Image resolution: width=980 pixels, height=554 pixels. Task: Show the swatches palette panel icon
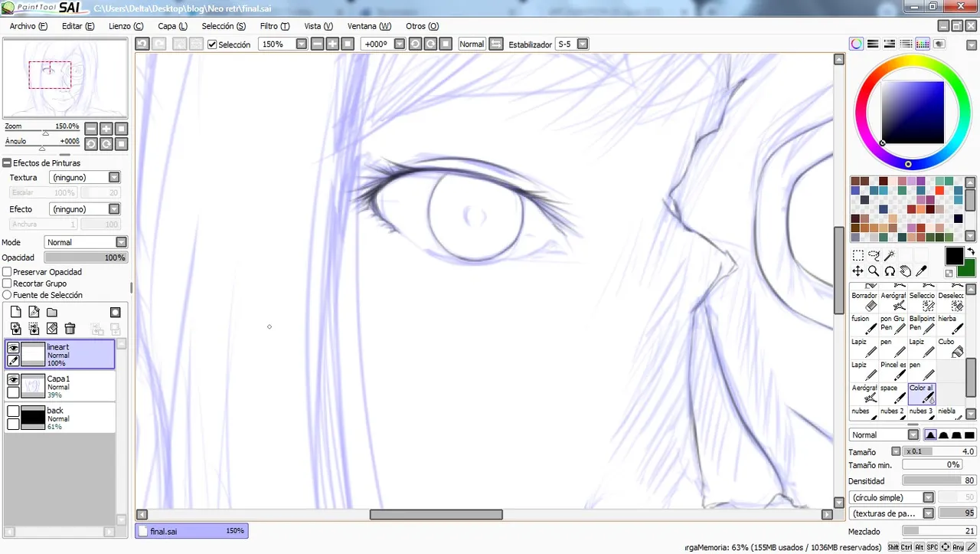[923, 44]
